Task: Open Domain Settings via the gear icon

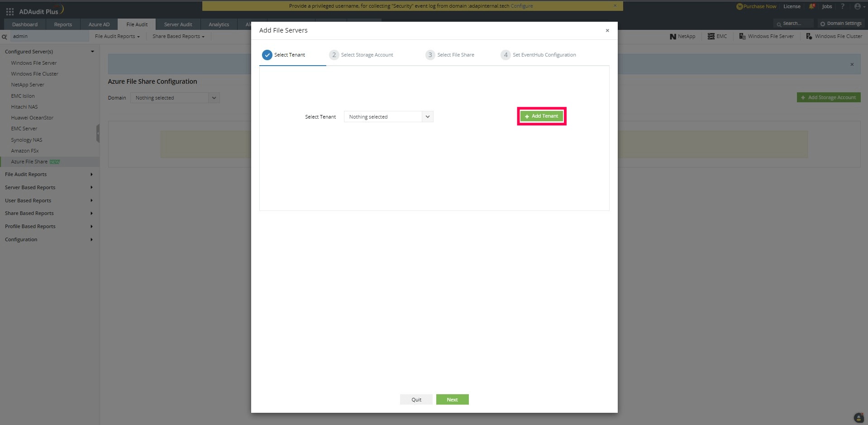Action: click(x=822, y=23)
